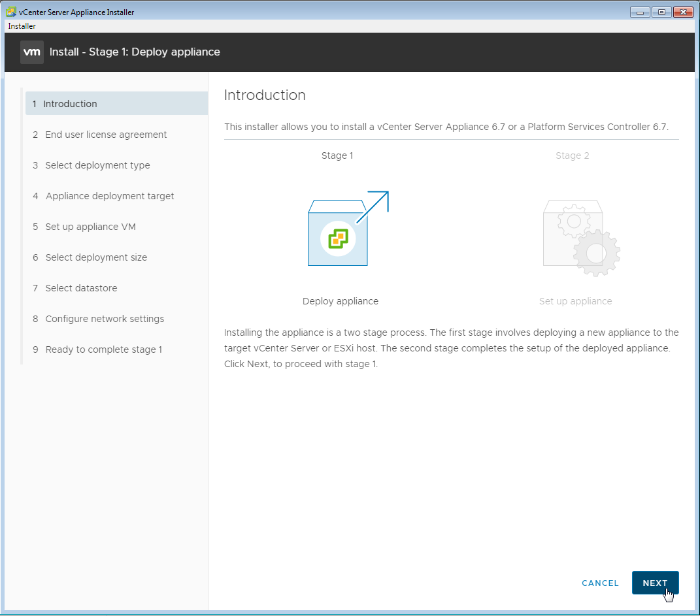Click the CANCEL link

(x=600, y=583)
